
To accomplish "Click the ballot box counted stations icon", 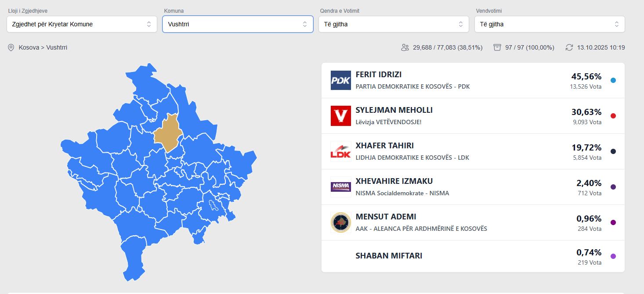I will coord(497,47).
